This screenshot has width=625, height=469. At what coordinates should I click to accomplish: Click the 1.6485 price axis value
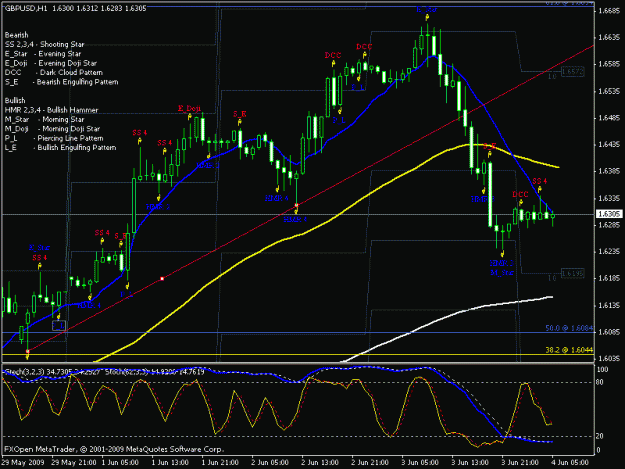point(609,118)
